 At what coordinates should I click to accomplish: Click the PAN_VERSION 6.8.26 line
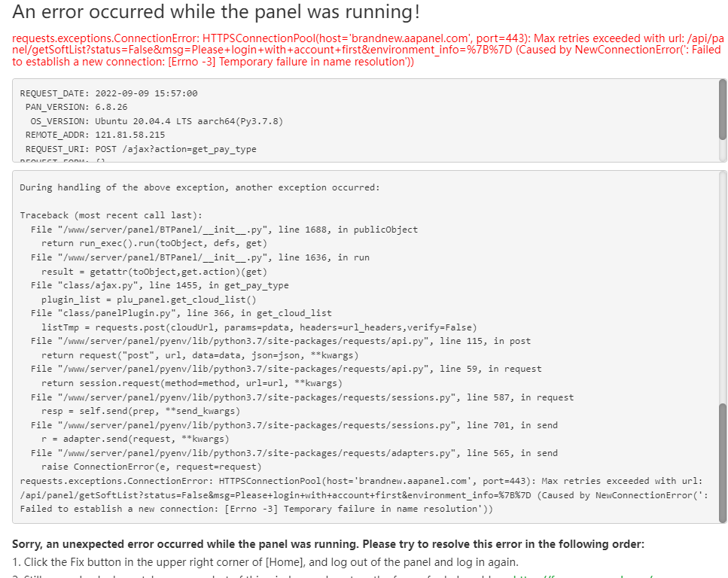(76, 108)
